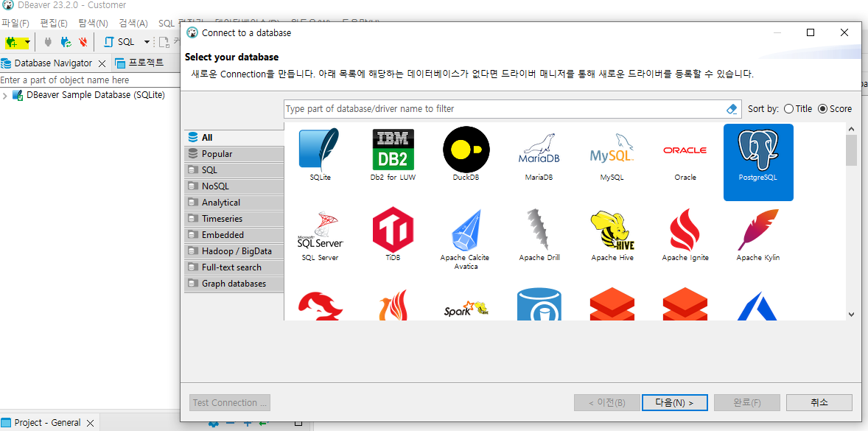The image size is (868, 431).
Task: Select the Embedded category
Action: coord(234,234)
